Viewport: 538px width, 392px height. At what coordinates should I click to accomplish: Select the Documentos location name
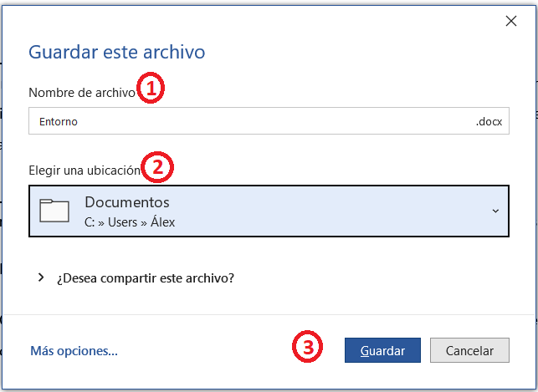click(x=127, y=202)
